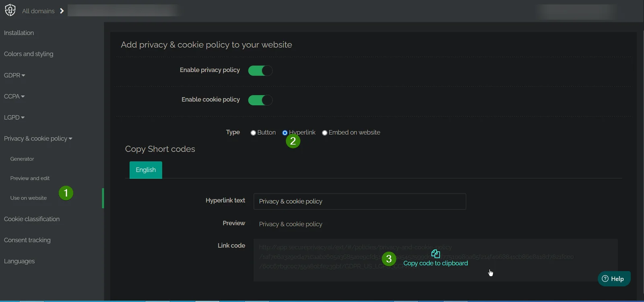Open Colors and styling settings
Screen dimensions: 644x302
click(29, 54)
